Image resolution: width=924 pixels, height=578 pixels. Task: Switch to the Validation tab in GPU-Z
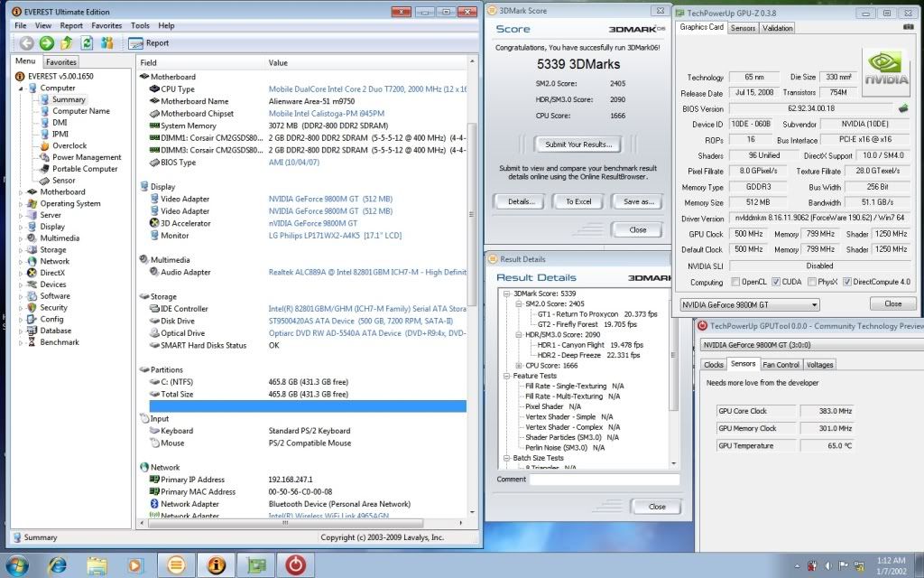tap(777, 28)
